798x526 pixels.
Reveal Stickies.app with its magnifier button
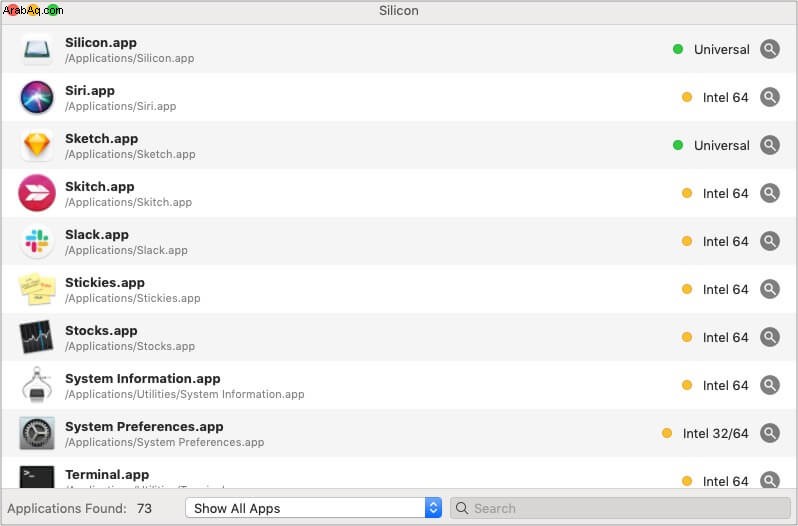point(770,289)
